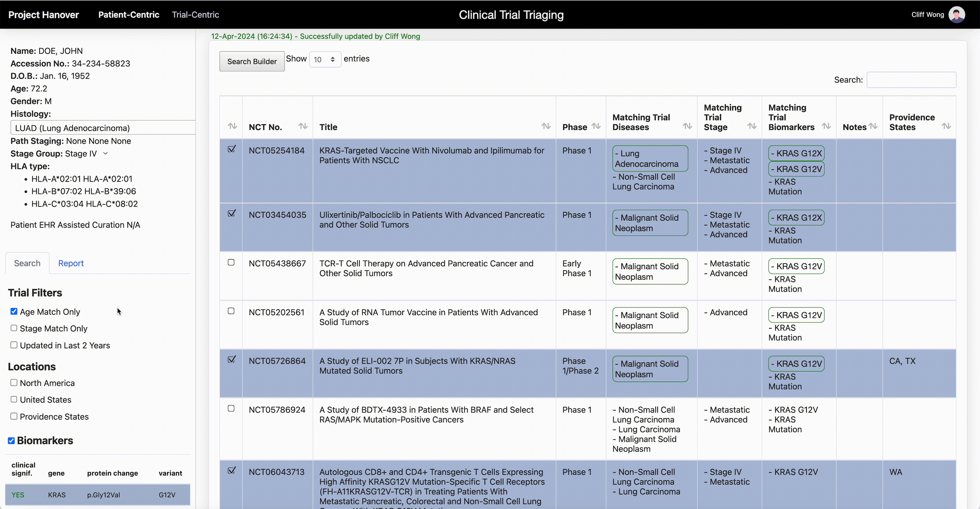Click the Cliff Wong user avatar
The image size is (980, 509).
coord(956,14)
